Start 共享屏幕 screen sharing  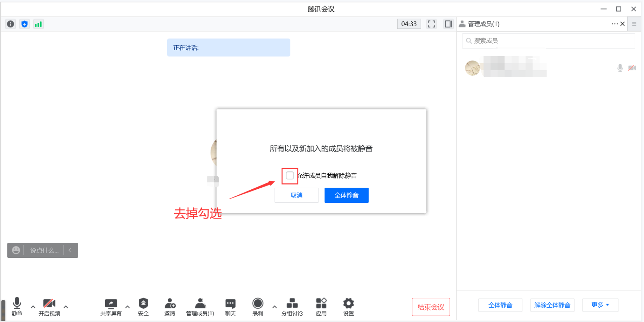pyautogui.click(x=111, y=307)
